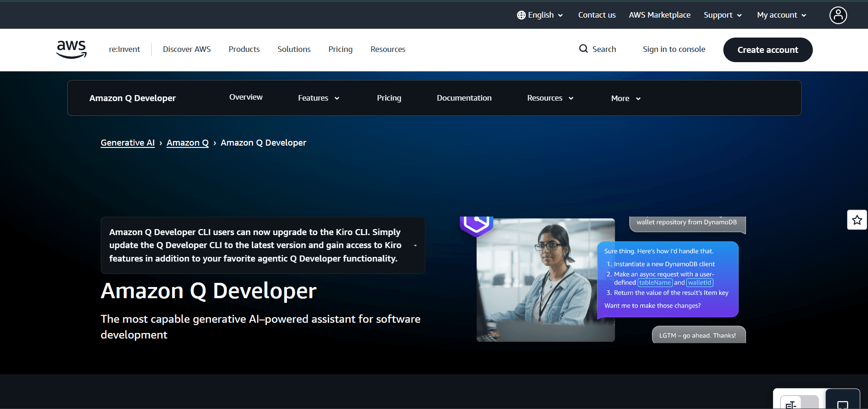This screenshot has height=409, width=868.
Task: Click the Amazon Q Developer product title
Action: point(133,98)
